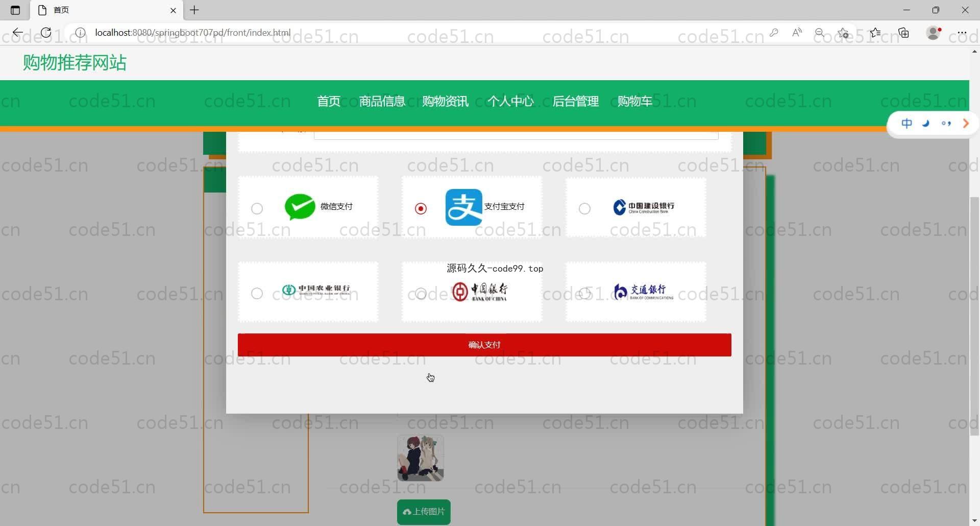Click the Bank of Communications logo

[x=643, y=292]
